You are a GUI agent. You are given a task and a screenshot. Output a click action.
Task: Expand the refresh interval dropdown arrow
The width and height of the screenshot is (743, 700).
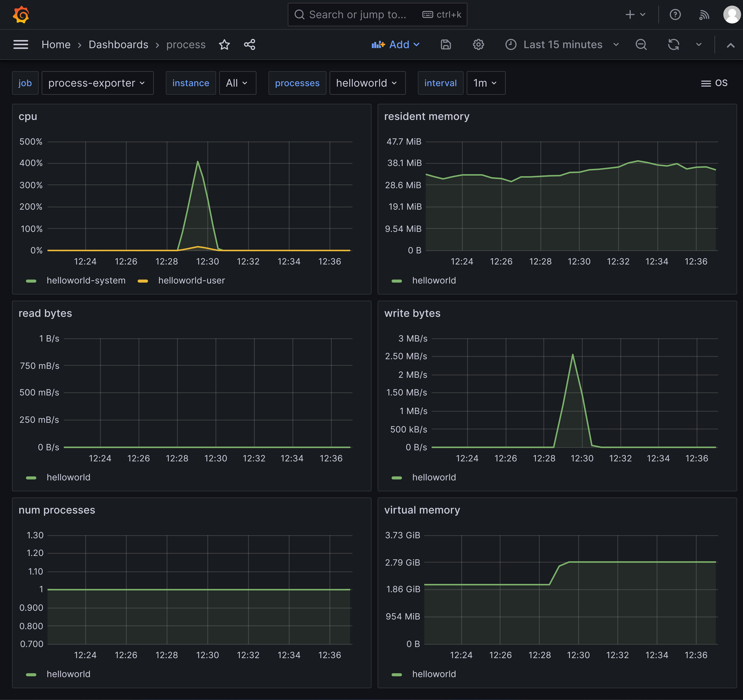(699, 44)
